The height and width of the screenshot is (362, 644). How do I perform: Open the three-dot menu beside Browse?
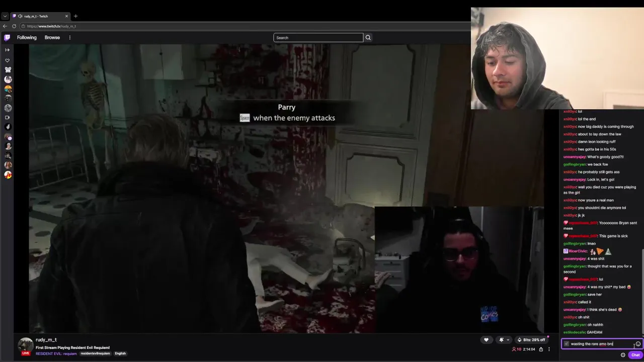pos(70,38)
